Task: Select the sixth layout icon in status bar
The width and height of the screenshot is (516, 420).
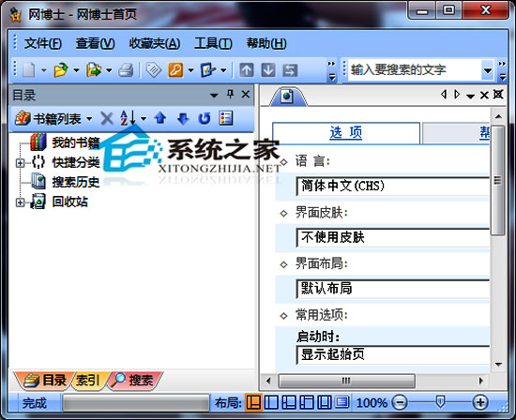Action: point(342,402)
